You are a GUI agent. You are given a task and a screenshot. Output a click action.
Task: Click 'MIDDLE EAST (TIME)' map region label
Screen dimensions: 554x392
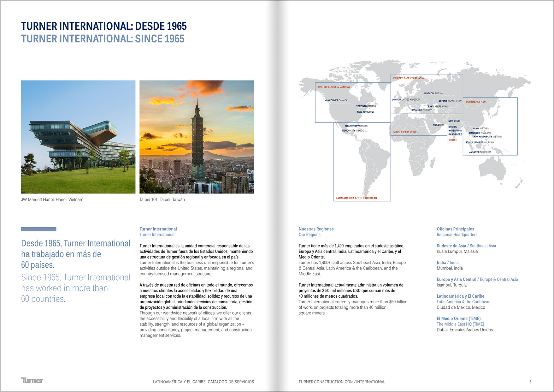[405, 132]
